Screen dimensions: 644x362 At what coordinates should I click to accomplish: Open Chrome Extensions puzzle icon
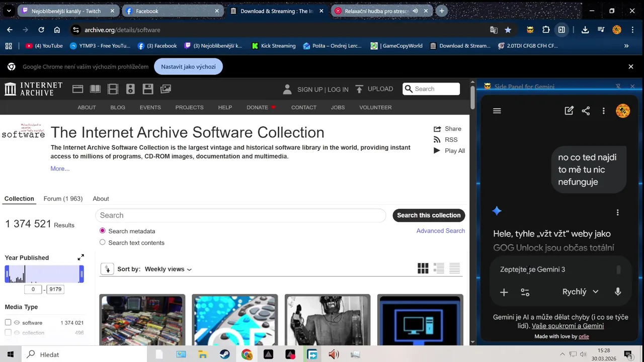tap(546, 30)
